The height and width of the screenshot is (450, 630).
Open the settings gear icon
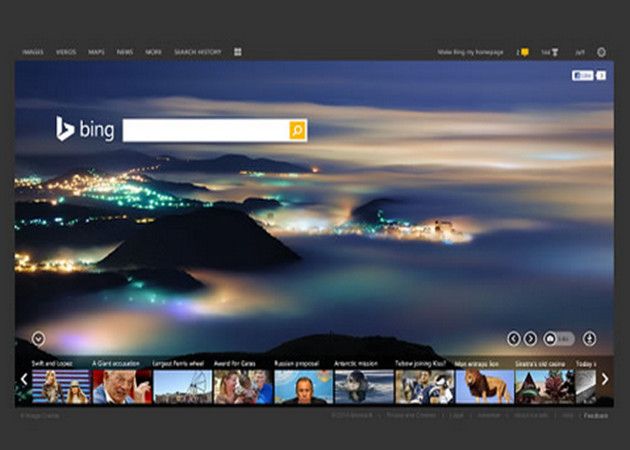coord(601,52)
